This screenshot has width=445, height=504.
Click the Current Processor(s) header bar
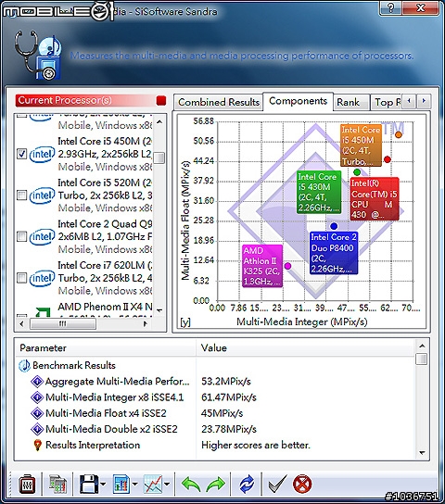(x=91, y=101)
